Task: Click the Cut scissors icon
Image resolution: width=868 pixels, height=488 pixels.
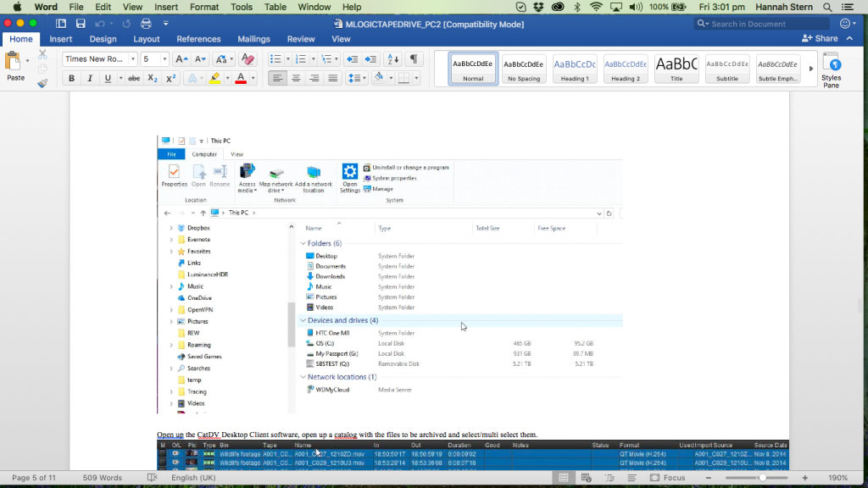Action: pos(42,55)
